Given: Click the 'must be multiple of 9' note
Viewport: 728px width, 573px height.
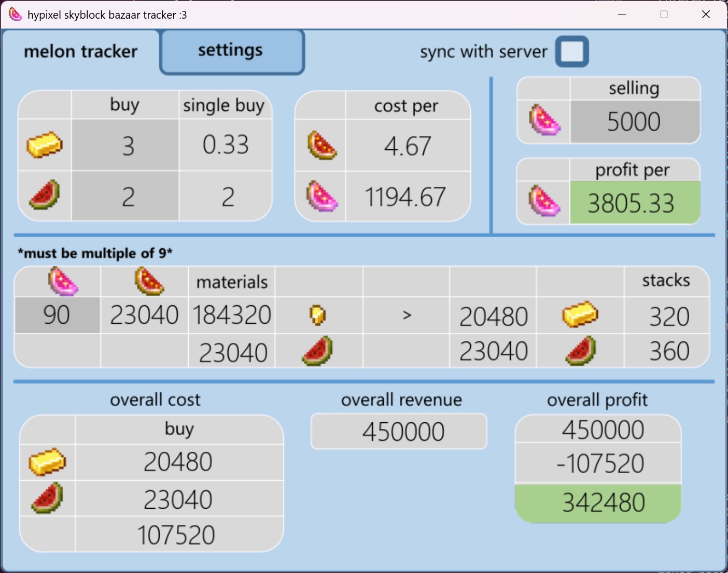Looking at the screenshot, I should pos(95,253).
